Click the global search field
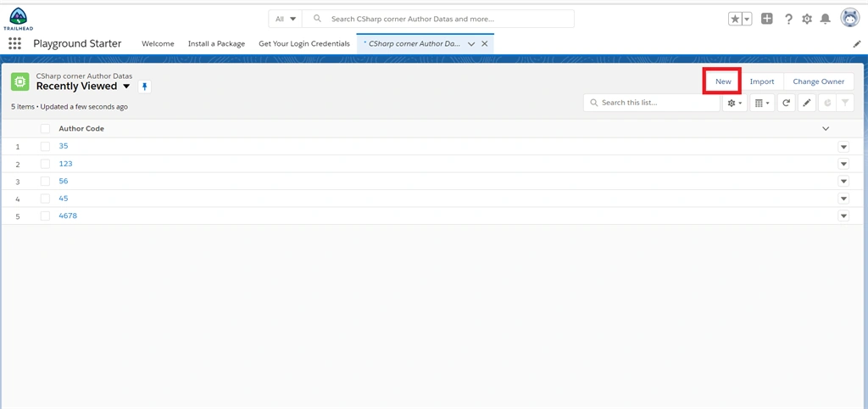Image resolution: width=868 pixels, height=409 pixels. click(438, 19)
